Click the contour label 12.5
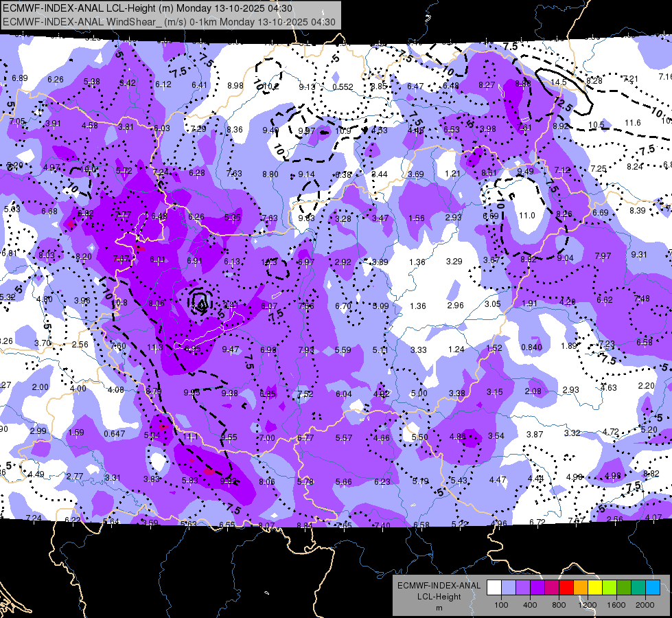The image size is (672, 618). [x=563, y=104]
